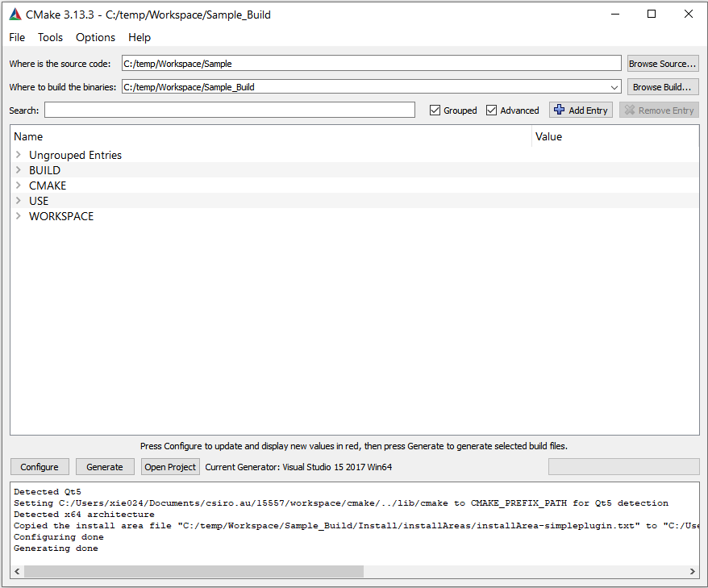Click the Add Entry button
The width and height of the screenshot is (708, 588).
[581, 111]
